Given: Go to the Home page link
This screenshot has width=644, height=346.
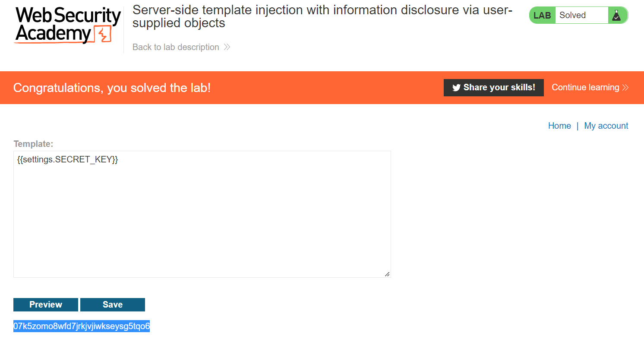Looking at the screenshot, I should click(559, 126).
